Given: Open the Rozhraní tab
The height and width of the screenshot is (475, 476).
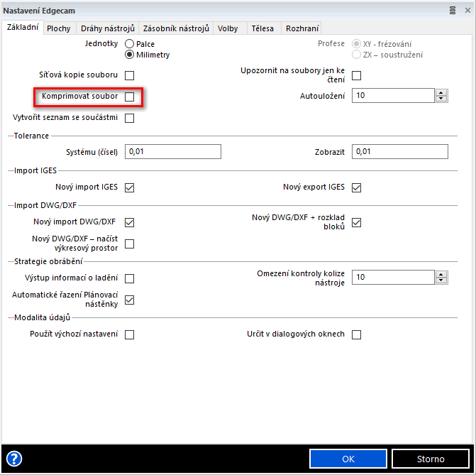Looking at the screenshot, I should pyautogui.click(x=302, y=28).
